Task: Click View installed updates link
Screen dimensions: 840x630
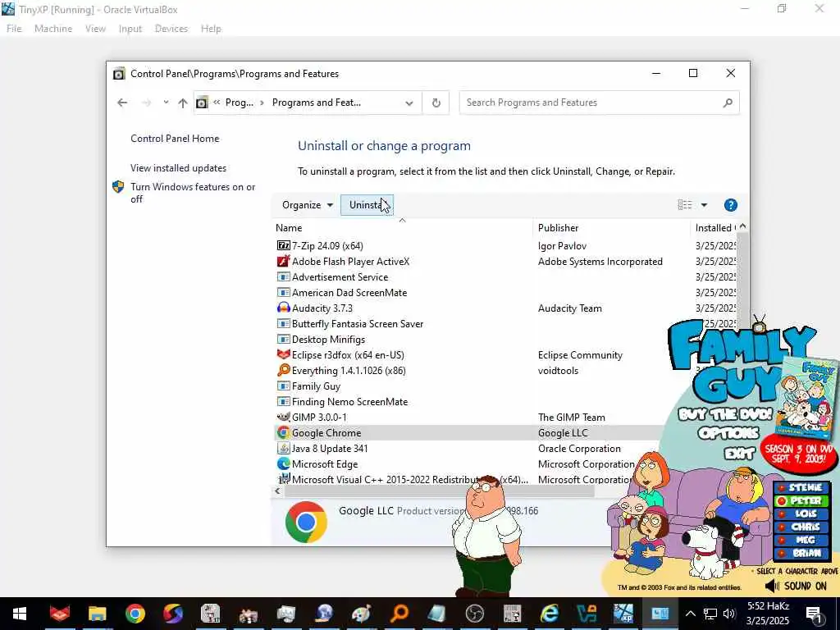Action: [x=178, y=167]
